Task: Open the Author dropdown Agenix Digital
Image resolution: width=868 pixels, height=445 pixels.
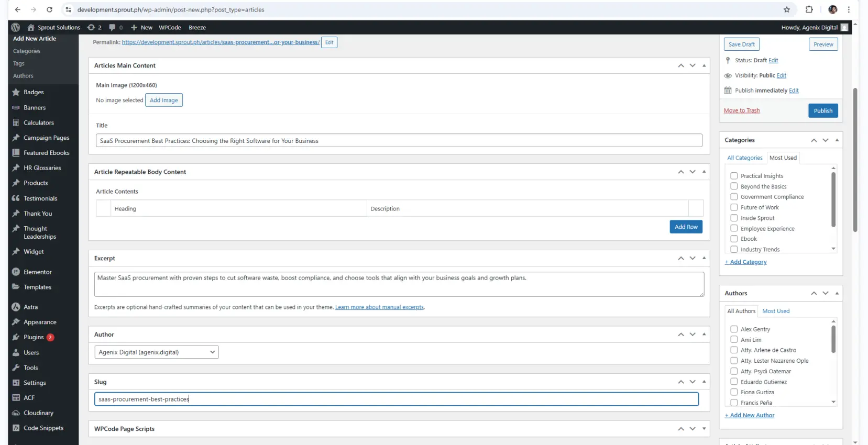Action: tap(157, 352)
